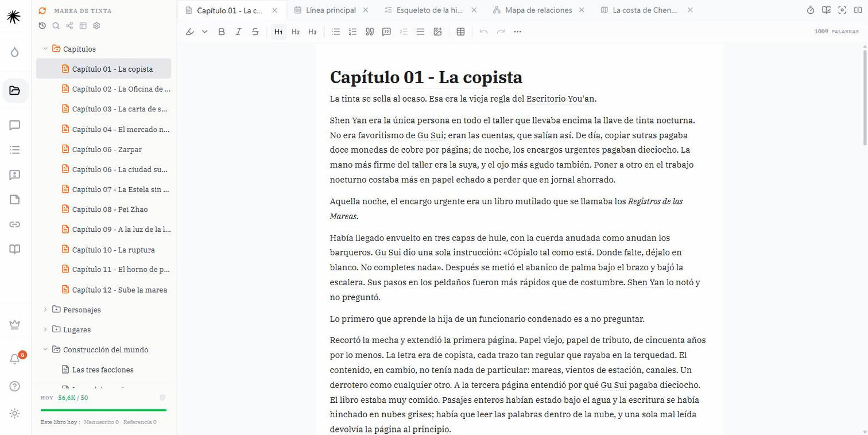Open the writing timer

click(x=811, y=10)
